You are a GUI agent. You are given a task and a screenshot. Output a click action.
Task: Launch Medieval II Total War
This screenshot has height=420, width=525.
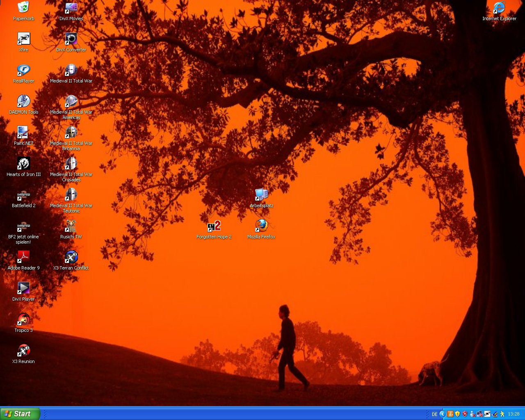(x=71, y=71)
